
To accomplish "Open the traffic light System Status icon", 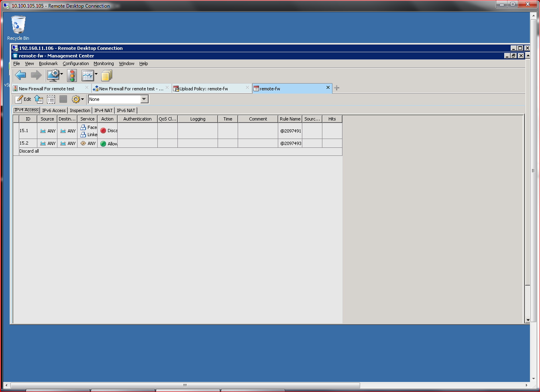I will tap(72, 75).
